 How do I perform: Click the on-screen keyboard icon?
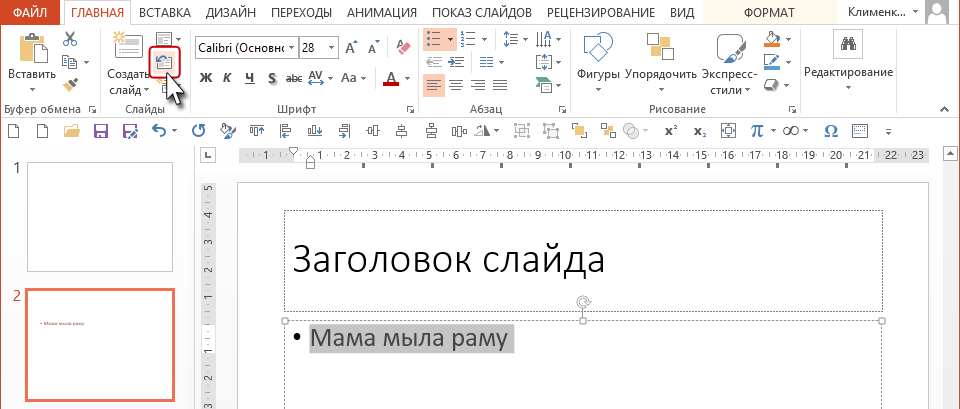click(860, 131)
